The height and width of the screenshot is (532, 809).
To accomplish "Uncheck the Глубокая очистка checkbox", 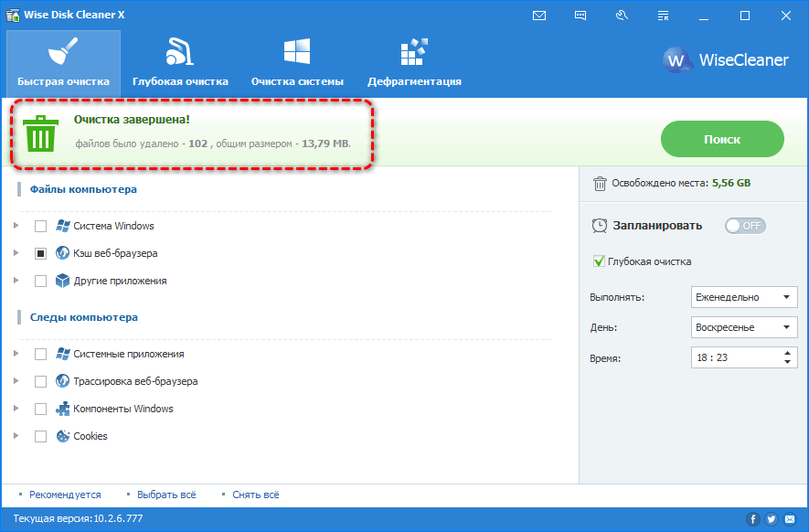I will coord(599,261).
